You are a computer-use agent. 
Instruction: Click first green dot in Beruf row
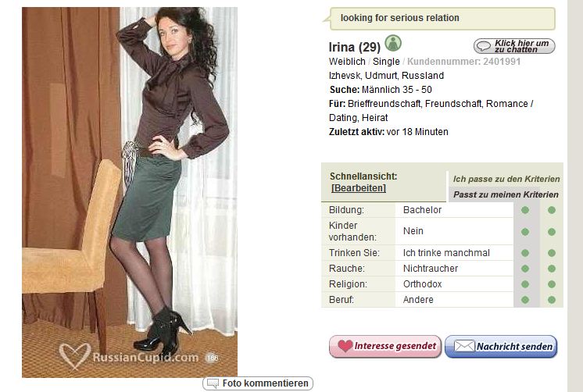pyautogui.click(x=525, y=300)
